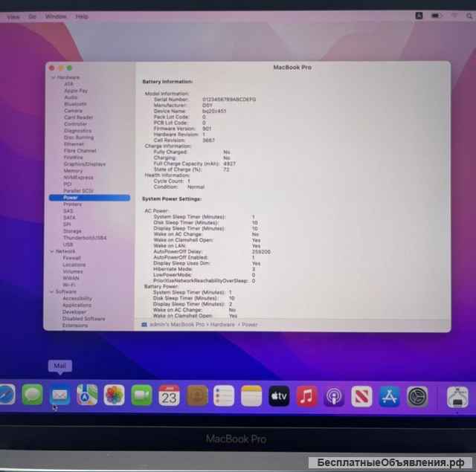Select Camera in the sidebar
Screen dimensions: 476x472
73,111
